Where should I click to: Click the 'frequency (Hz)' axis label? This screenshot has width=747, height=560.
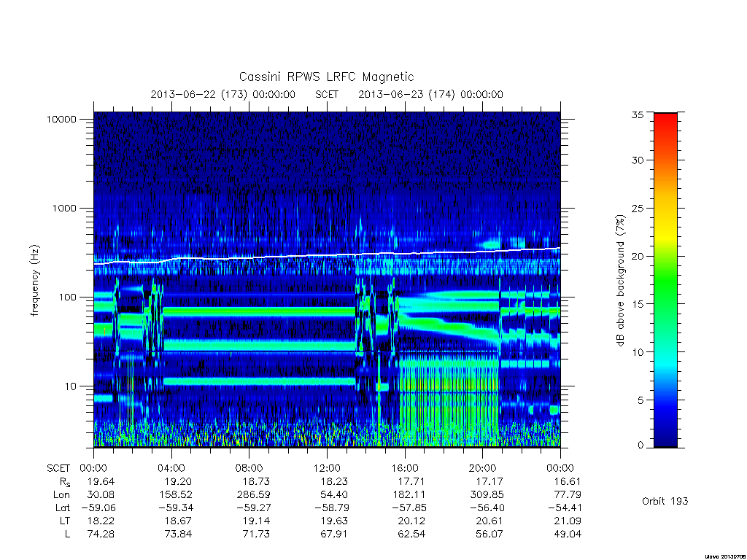click(34, 281)
